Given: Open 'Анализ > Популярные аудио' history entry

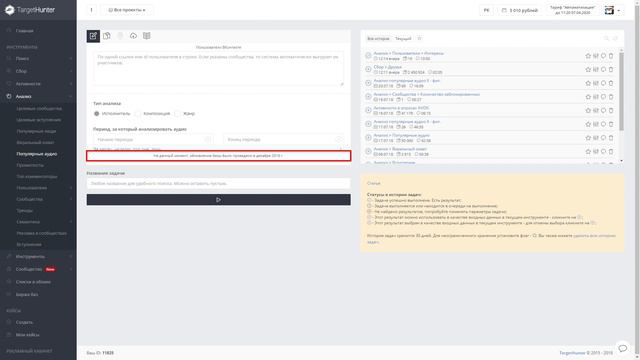Looking at the screenshot, I should [x=402, y=135].
